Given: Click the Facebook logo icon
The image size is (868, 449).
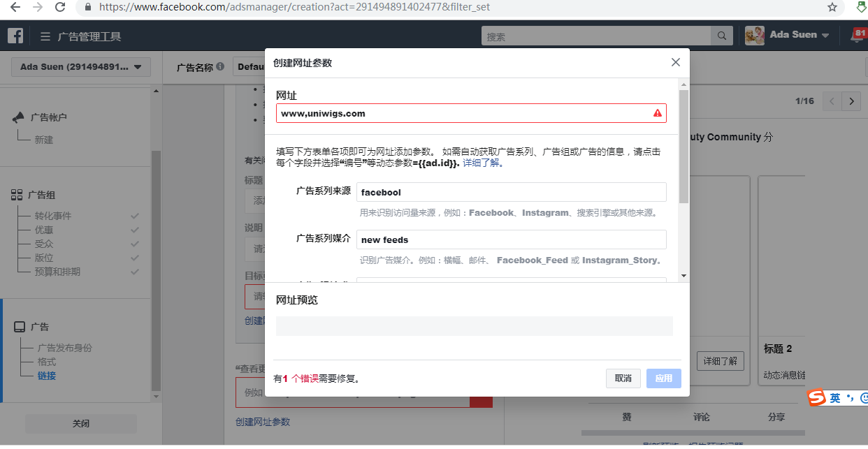Looking at the screenshot, I should (x=15, y=36).
